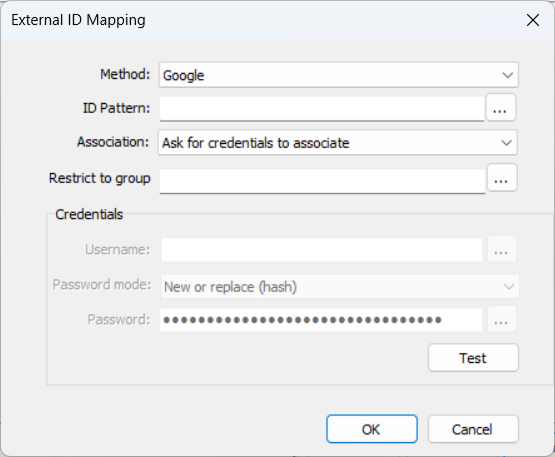This screenshot has width=555, height=457.
Task: Click the Restrict to group label
Action: (x=99, y=178)
